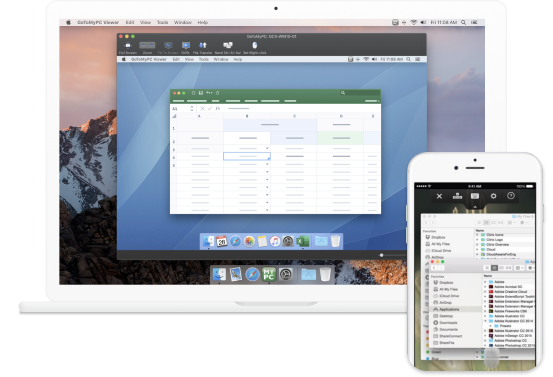Expand the Cloud folder in back Finder window
Image resolution: width=553 pixels, height=377 pixels.
[x=478, y=249]
